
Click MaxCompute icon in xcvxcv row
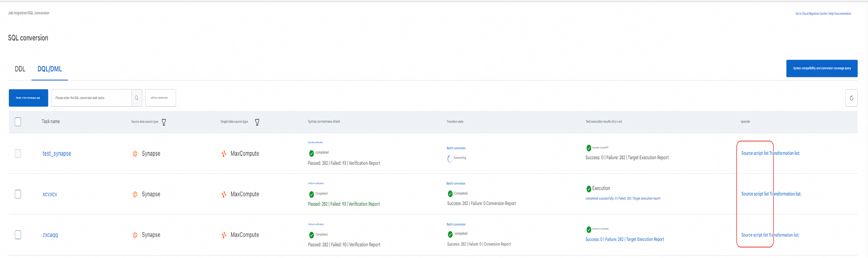pyautogui.click(x=224, y=194)
